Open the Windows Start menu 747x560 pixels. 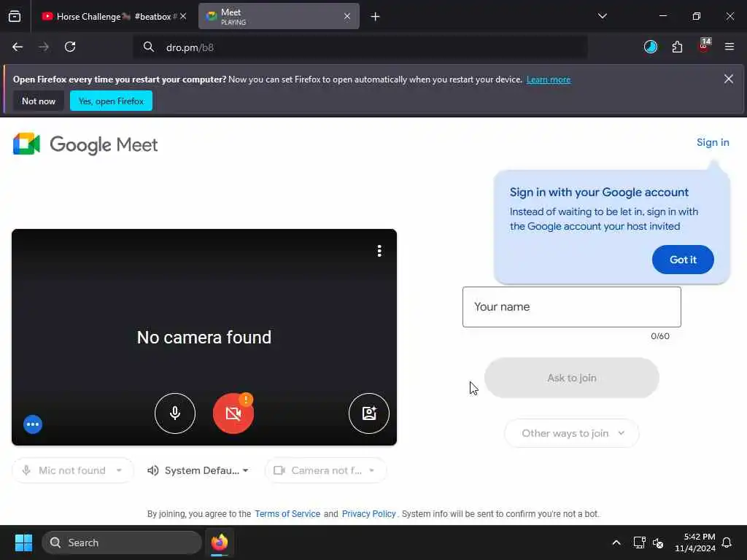23,542
